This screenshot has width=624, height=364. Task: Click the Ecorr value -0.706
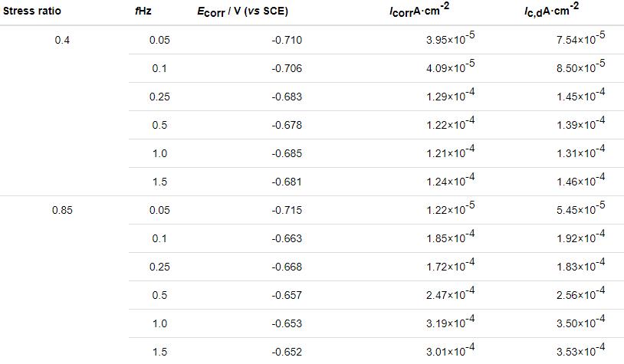pyautogui.click(x=287, y=68)
